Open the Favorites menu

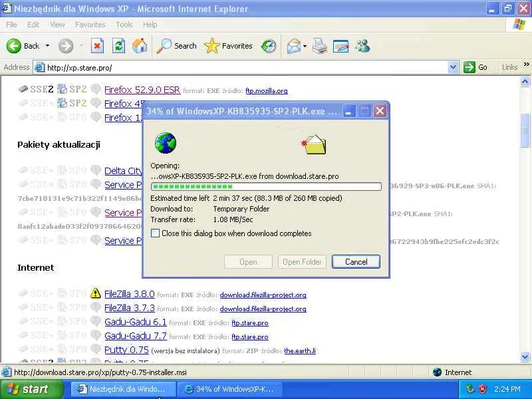click(90, 25)
